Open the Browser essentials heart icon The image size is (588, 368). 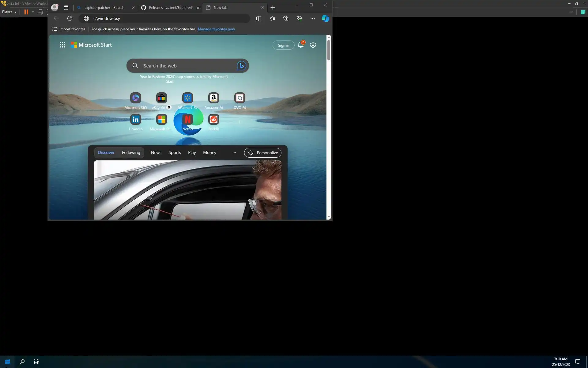click(299, 18)
